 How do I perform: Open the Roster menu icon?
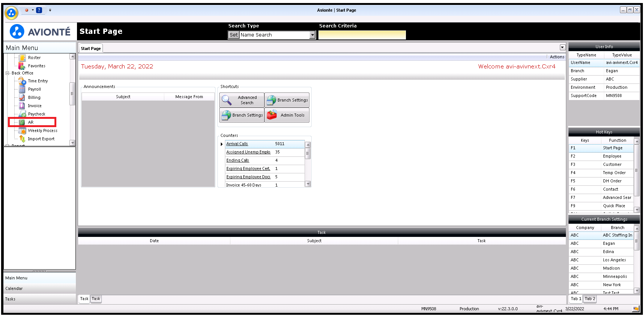22,58
